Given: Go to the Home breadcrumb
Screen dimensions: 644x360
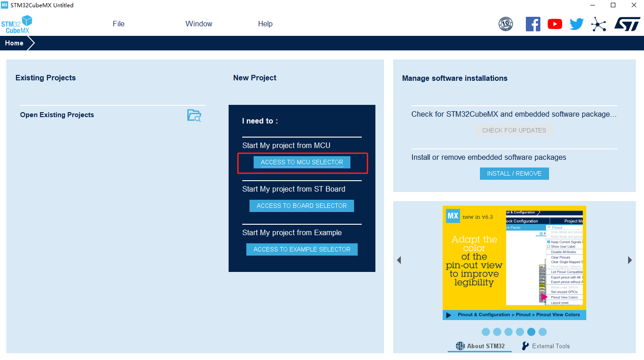Looking at the screenshot, I should 14,43.
